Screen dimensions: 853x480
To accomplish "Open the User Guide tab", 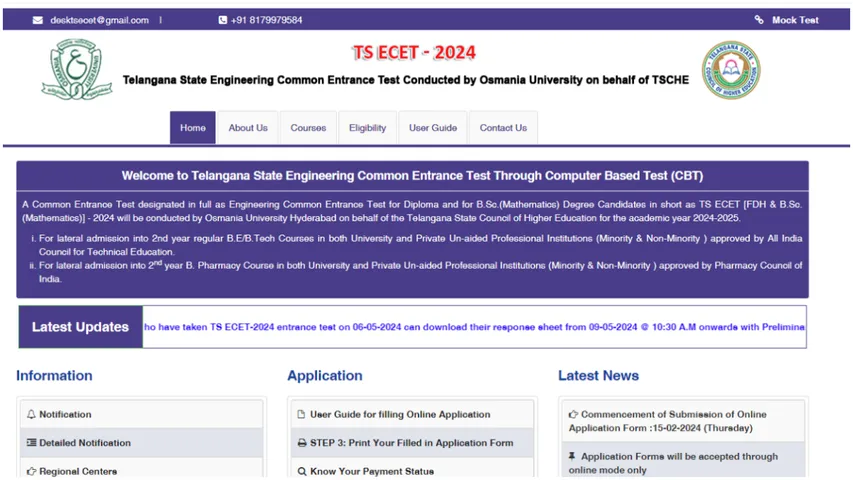I will click(x=433, y=128).
